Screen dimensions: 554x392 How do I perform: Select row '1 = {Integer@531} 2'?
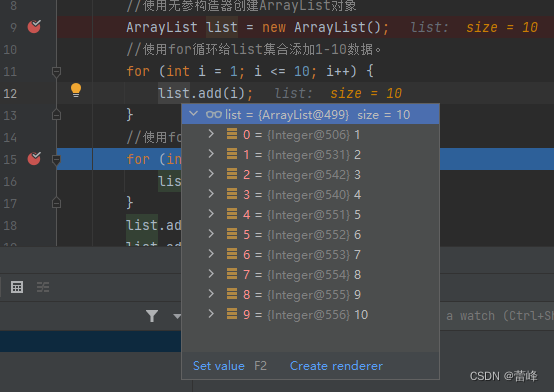(x=311, y=155)
